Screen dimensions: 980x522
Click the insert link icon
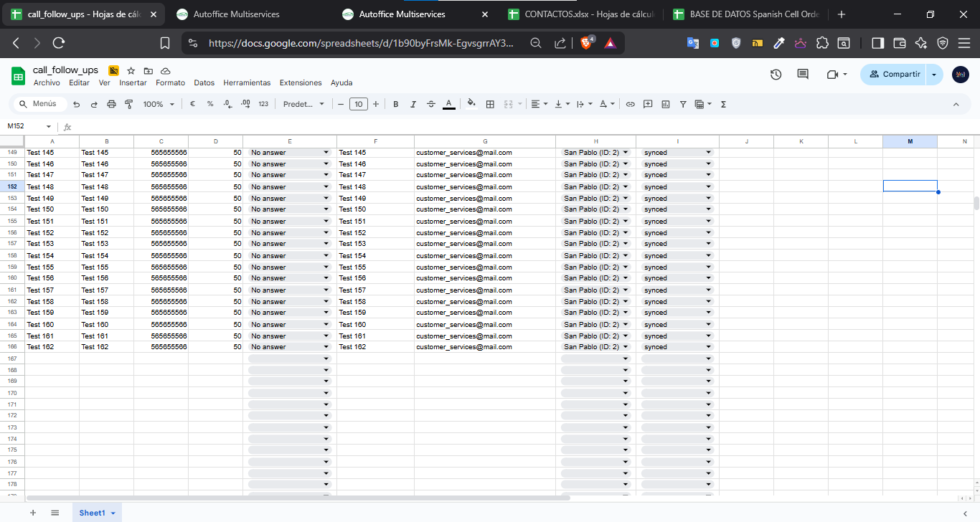click(x=631, y=104)
